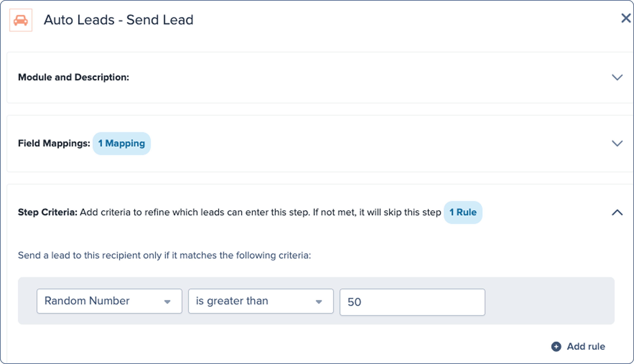The width and height of the screenshot is (634, 364).
Task: Click the arrow on 'is greater than' dropdown
Action: coord(318,302)
